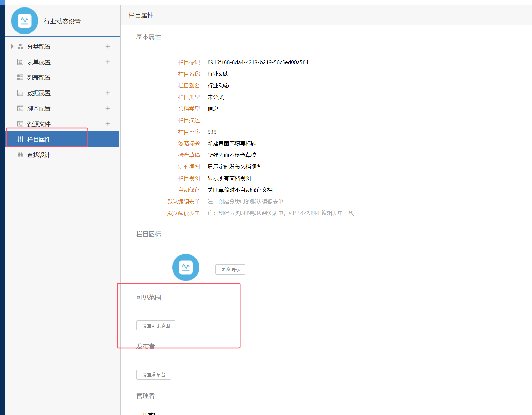This screenshot has width=532, height=415.
Task: Click the 分类配置 blocks icon
Action: coord(20,47)
